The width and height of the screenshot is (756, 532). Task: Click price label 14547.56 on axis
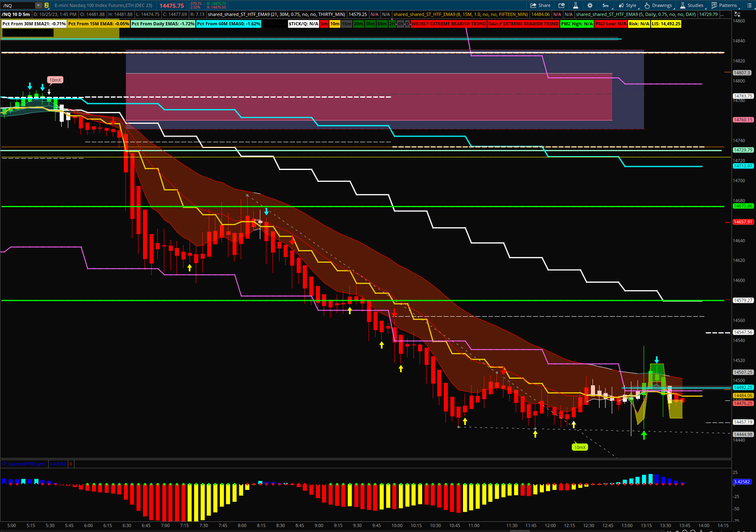743,332
